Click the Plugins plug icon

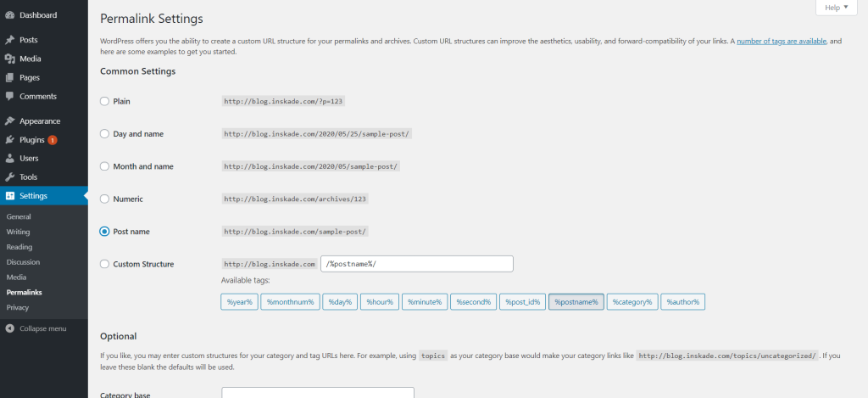tap(9, 139)
